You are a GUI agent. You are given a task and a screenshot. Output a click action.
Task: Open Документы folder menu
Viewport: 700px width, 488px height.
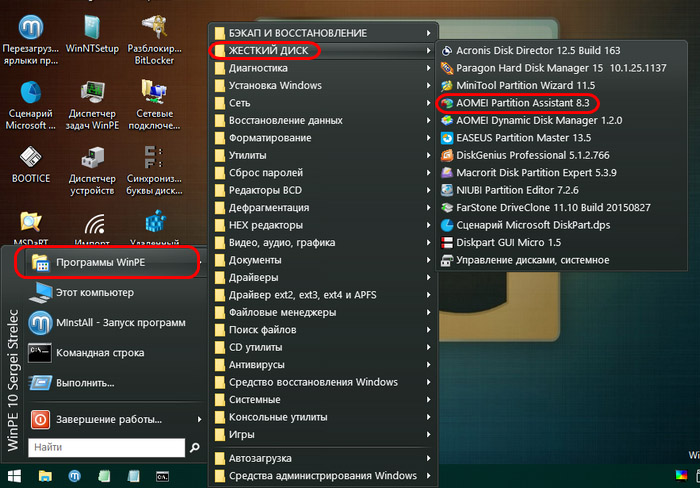(x=323, y=260)
